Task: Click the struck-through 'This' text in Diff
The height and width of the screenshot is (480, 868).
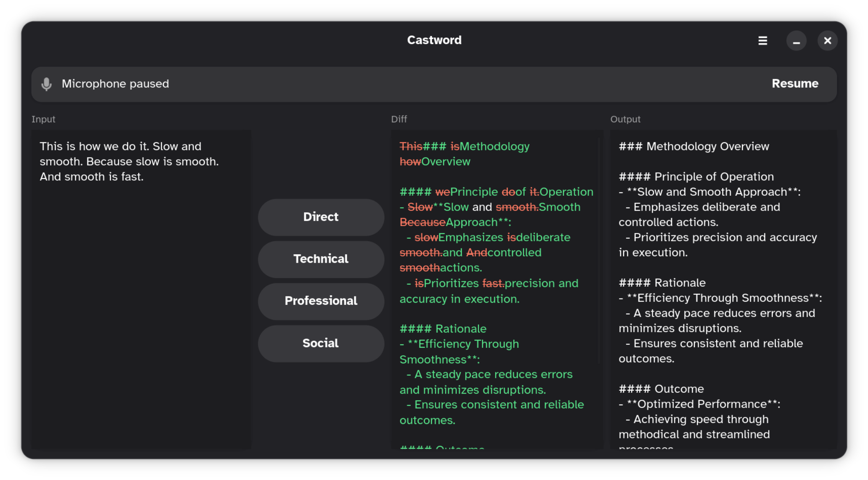Action: [410, 146]
